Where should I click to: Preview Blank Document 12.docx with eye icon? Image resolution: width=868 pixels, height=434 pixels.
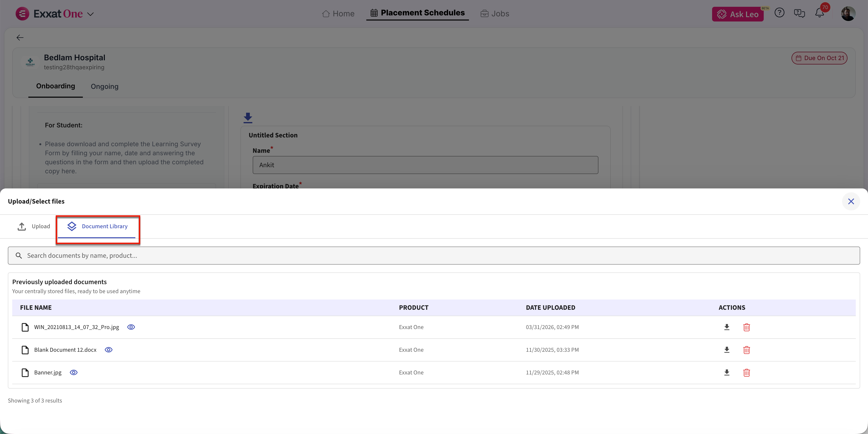pos(108,350)
